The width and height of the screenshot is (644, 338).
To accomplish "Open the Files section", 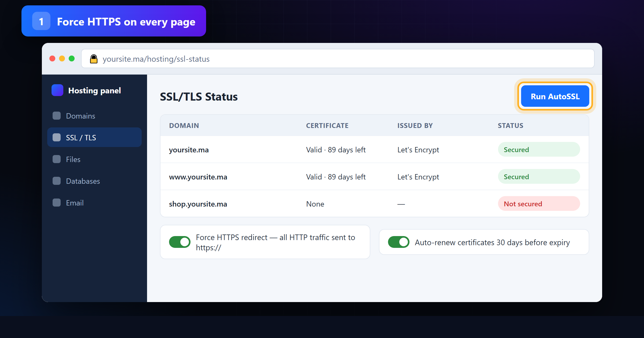I will point(94,159).
